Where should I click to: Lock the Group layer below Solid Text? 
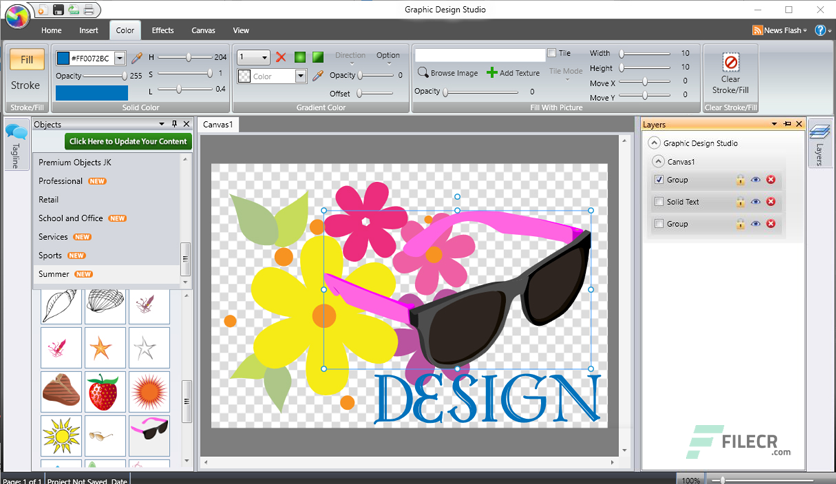click(741, 223)
